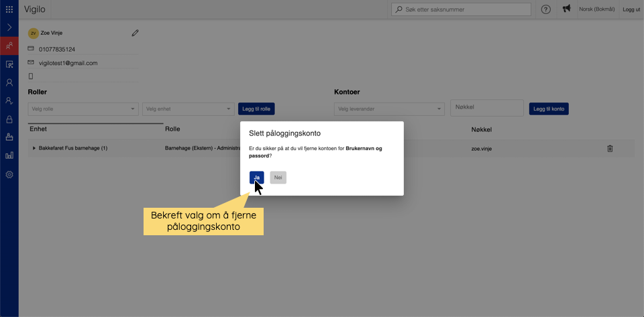The width and height of the screenshot is (644, 317).
Task: Open the Velg enhet dropdown
Action: (187, 109)
